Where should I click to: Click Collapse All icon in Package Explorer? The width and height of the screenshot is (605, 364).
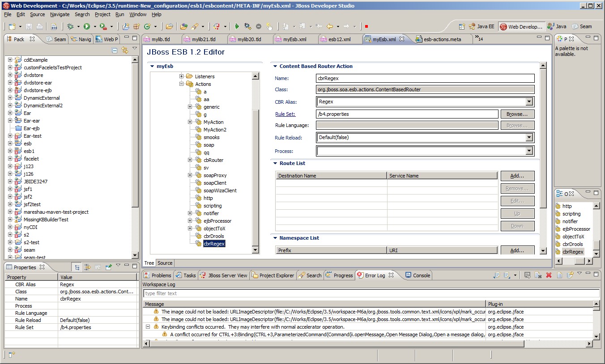coord(115,50)
